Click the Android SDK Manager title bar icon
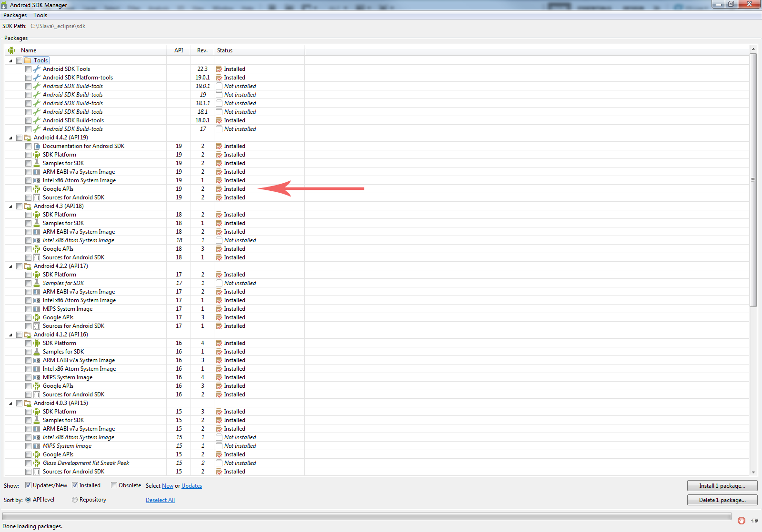Viewport: 762px width, 532px height. 4,5
